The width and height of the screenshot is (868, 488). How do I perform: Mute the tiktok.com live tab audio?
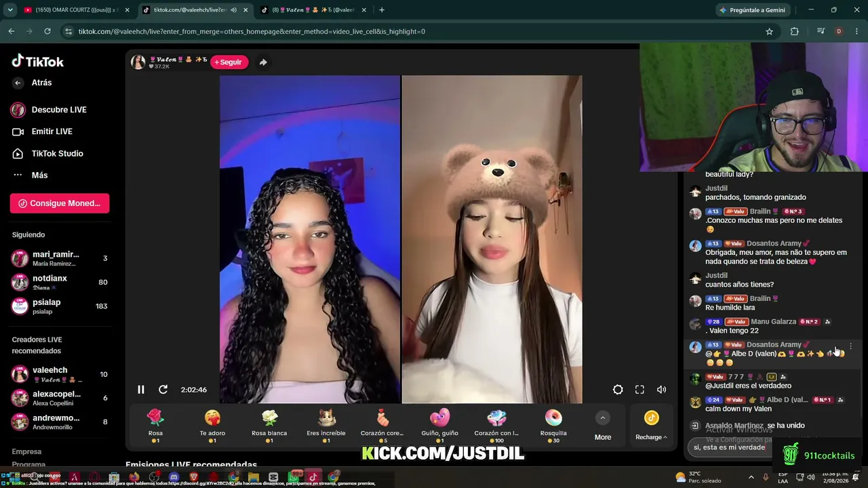[x=233, y=10]
